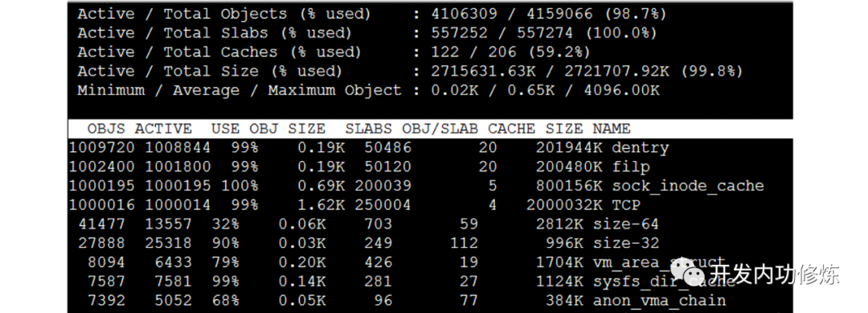Click the Active / Total Slabs value
This screenshot has height=313, width=868.
tap(544, 33)
